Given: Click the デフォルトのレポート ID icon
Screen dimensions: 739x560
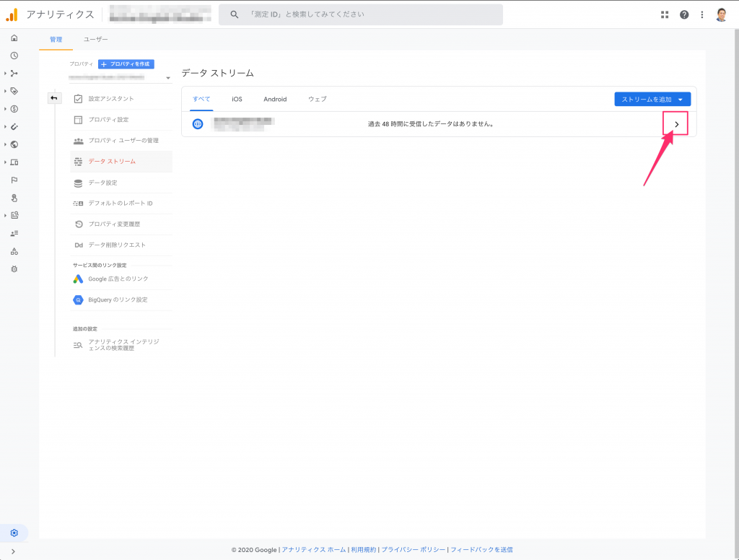Looking at the screenshot, I should click(78, 204).
